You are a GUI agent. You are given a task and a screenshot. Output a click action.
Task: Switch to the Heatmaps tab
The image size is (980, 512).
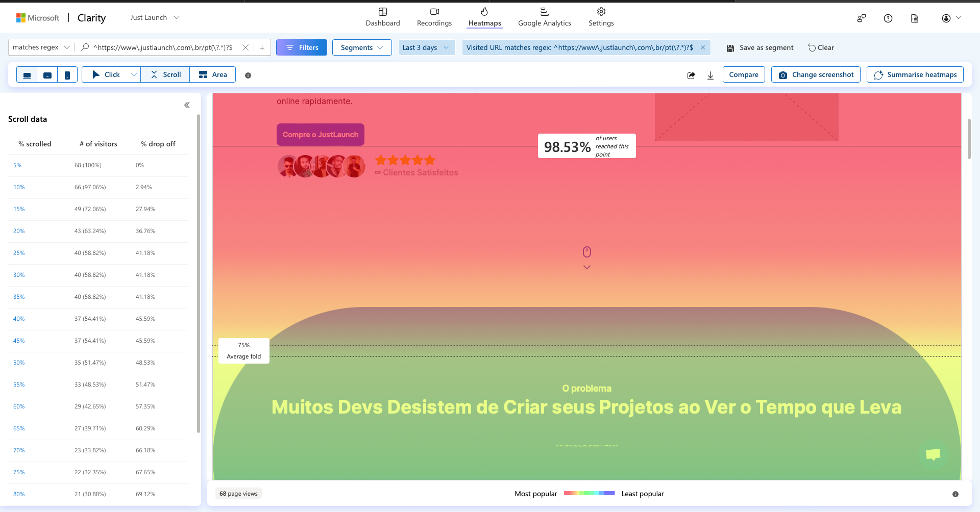(484, 17)
